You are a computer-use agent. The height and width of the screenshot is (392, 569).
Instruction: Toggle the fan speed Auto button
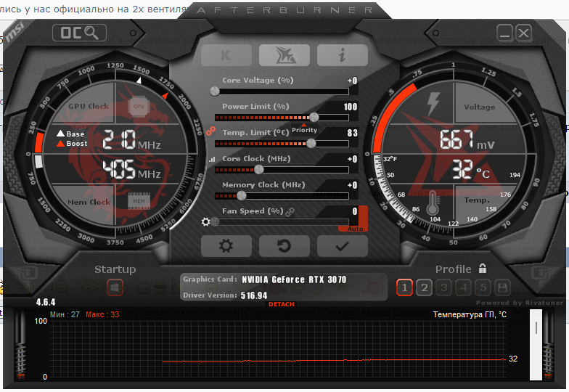[355, 229]
